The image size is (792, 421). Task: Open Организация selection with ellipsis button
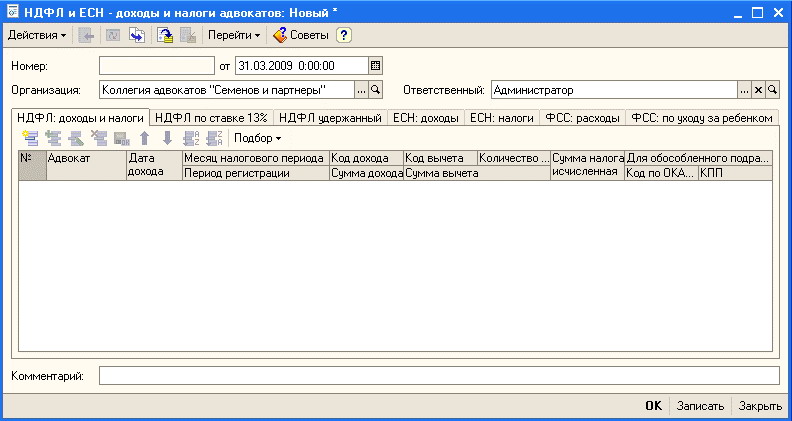(x=361, y=90)
